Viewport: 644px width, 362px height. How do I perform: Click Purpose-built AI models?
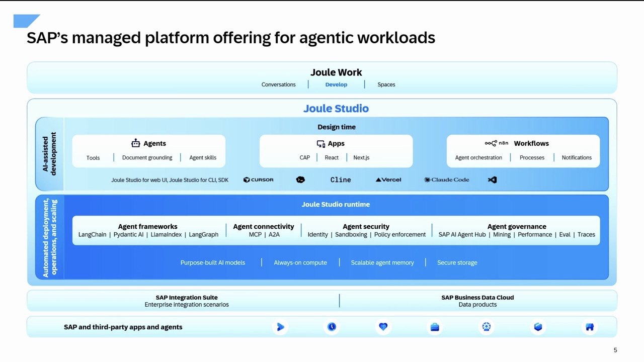[x=213, y=262]
